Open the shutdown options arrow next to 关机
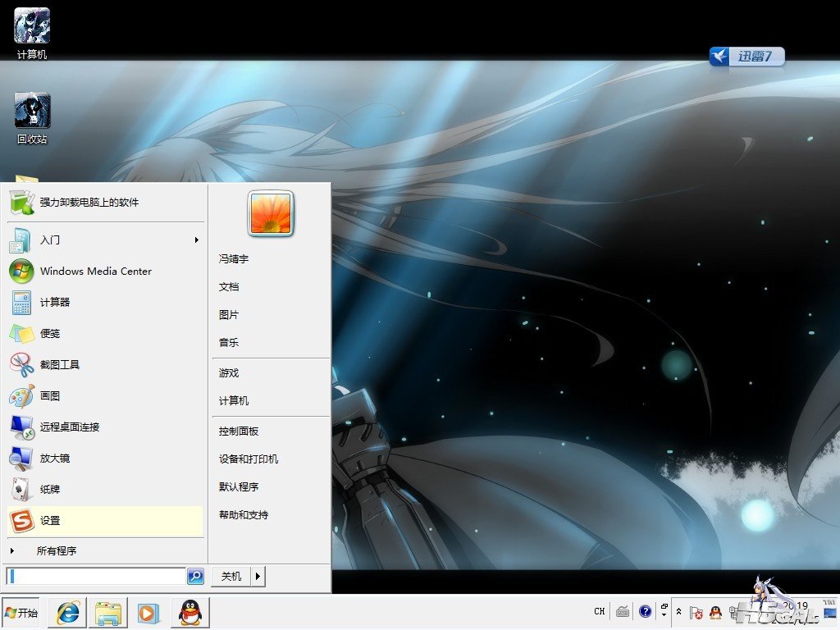Image resolution: width=840 pixels, height=630 pixels. 258,577
